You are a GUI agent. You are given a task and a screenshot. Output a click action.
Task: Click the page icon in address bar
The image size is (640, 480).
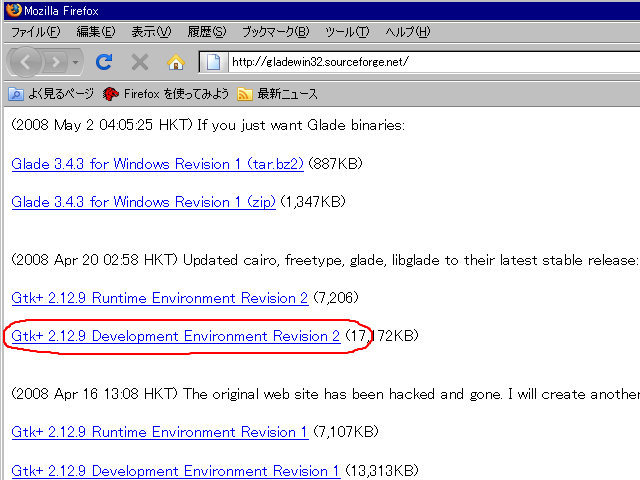[213, 62]
